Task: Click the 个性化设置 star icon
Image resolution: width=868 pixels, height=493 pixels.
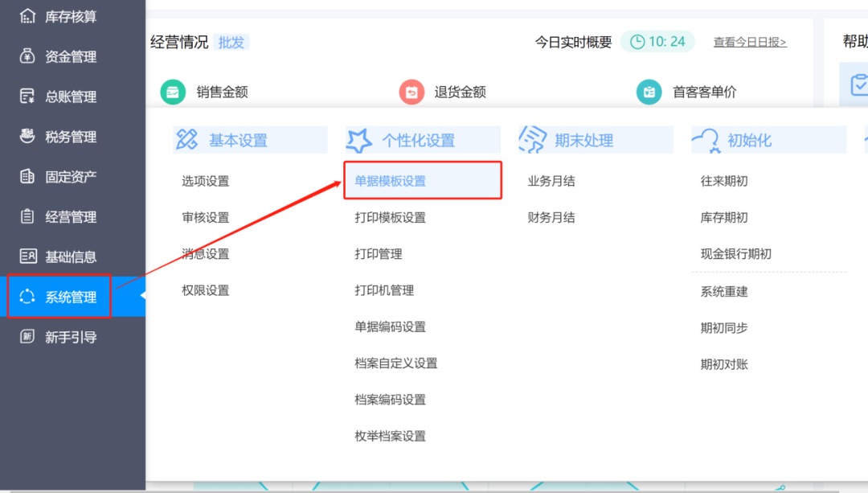Action: (359, 140)
